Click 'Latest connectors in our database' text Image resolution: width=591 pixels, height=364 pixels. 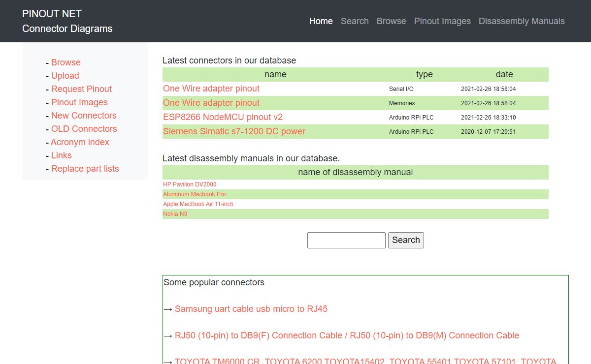(229, 61)
